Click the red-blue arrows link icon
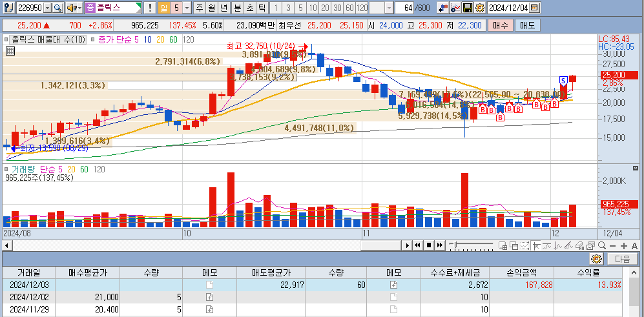The height and width of the screenshot is (317, 644). [x=442, y=7]
